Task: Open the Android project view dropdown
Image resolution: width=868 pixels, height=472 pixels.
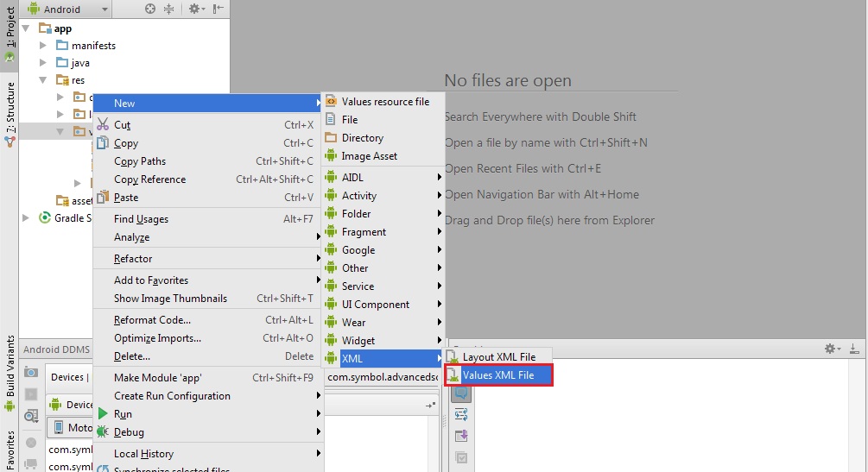Action: click(69, 9)
